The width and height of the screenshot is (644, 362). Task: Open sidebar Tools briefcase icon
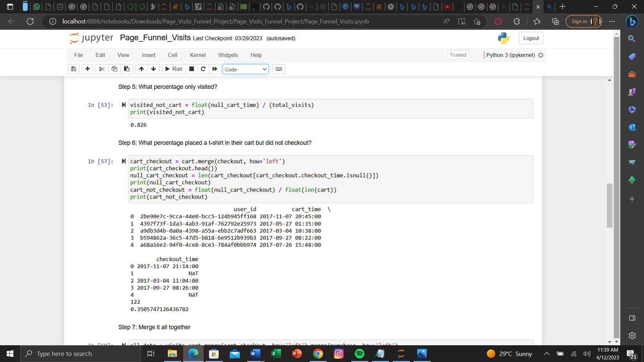tap(632, 74)
